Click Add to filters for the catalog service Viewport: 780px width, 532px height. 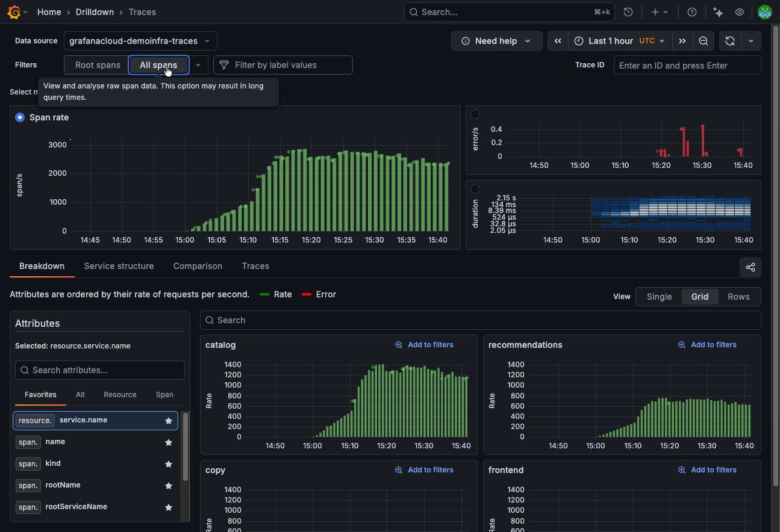[424, 344]
